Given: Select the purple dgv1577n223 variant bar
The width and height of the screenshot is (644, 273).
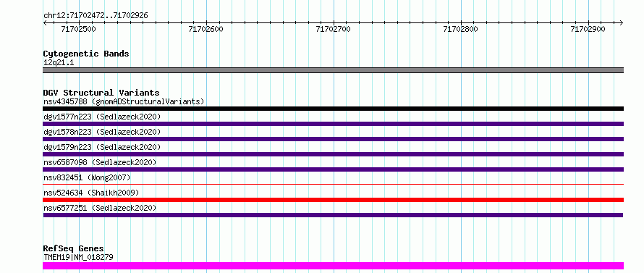Looking at the screenshot, I should click(333, 124).
